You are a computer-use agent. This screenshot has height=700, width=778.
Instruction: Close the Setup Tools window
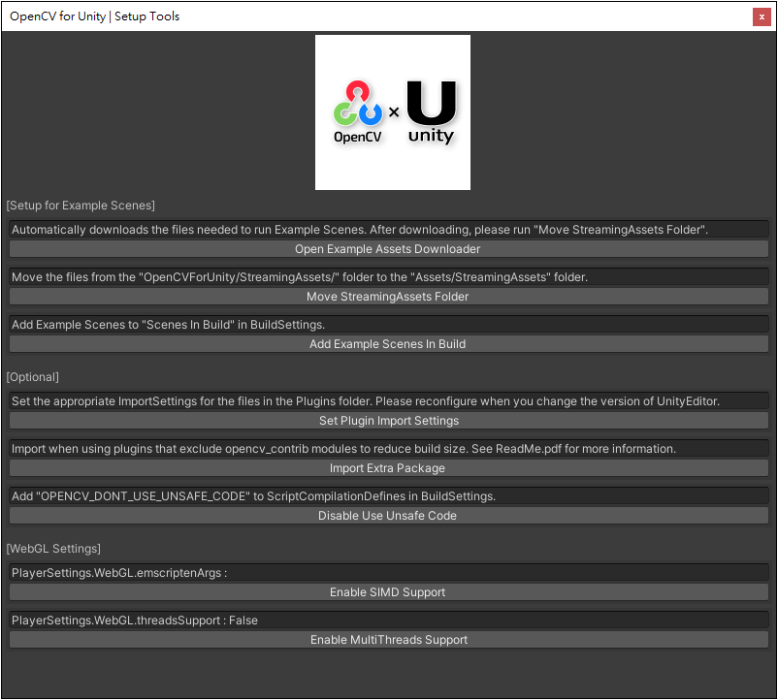pyautogui.click(x=762, y=16)
